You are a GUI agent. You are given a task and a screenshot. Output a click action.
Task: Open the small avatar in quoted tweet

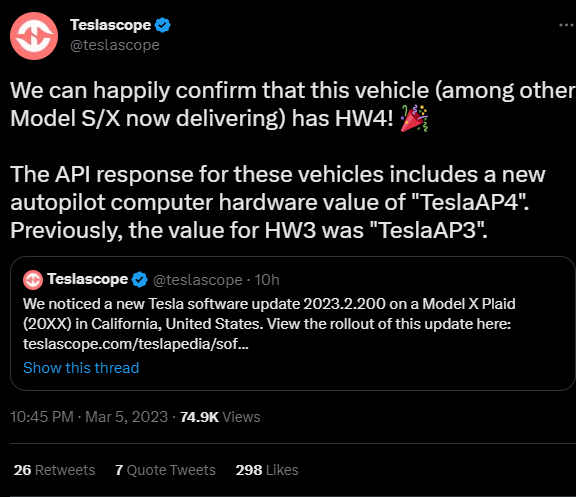click(33, 280)
